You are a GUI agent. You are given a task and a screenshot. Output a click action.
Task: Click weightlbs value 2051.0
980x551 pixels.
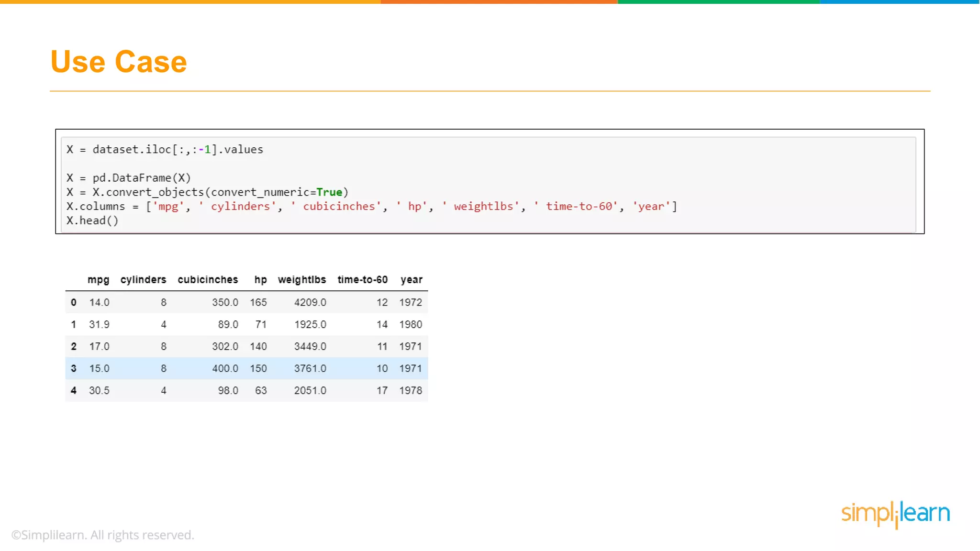click(x=310, y=390)
